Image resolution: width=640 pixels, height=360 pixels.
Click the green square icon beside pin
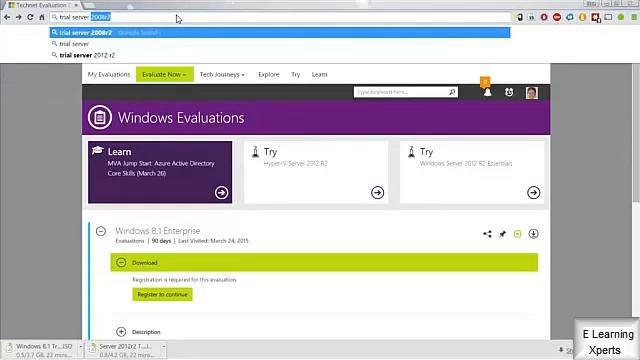[517, 234]
